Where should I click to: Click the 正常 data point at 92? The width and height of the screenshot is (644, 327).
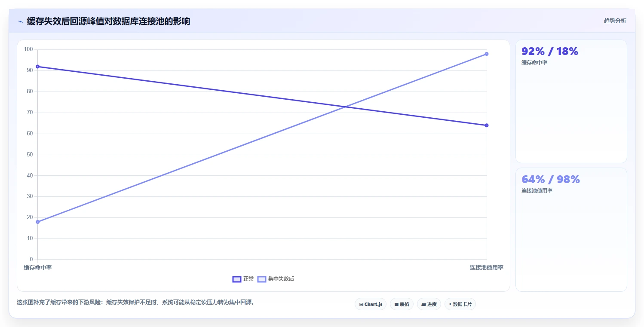tap(38, 67)
